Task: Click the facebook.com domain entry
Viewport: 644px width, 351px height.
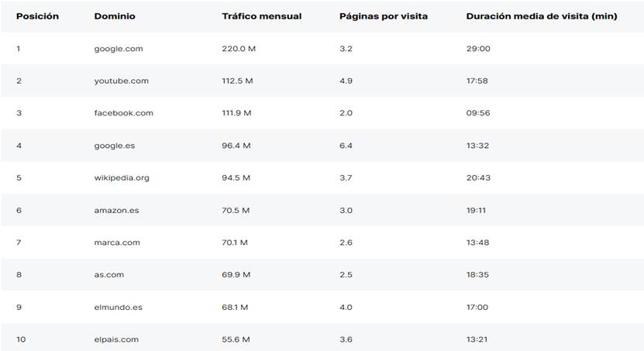Action: point(123,113)
